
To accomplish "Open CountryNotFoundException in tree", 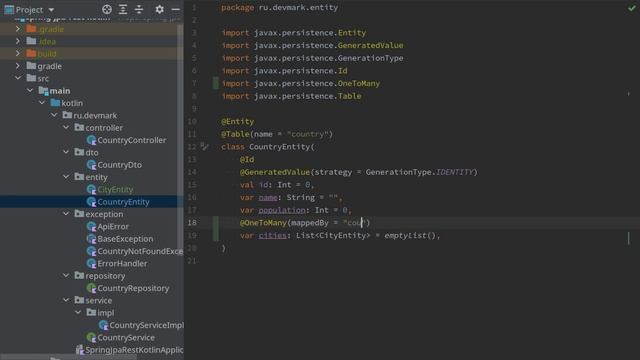I will (x=140, y=251).
